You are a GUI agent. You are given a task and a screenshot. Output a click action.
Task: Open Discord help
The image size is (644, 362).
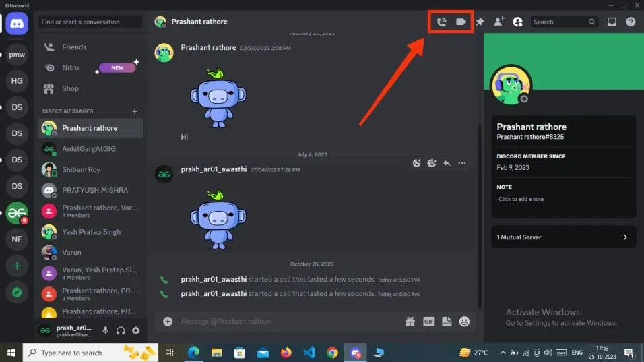[x=631, y=22]
